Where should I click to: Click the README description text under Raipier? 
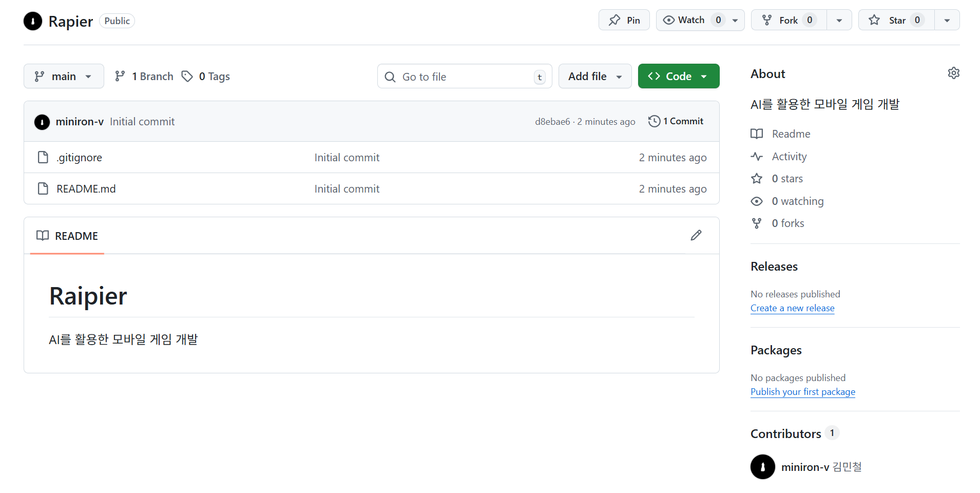123,339
